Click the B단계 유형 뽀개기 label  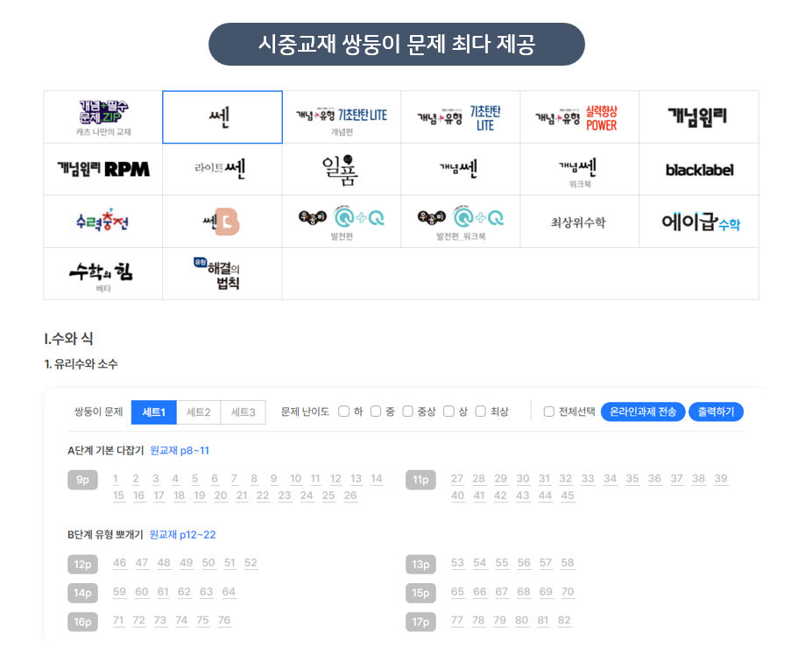click(x=105, y=535)
